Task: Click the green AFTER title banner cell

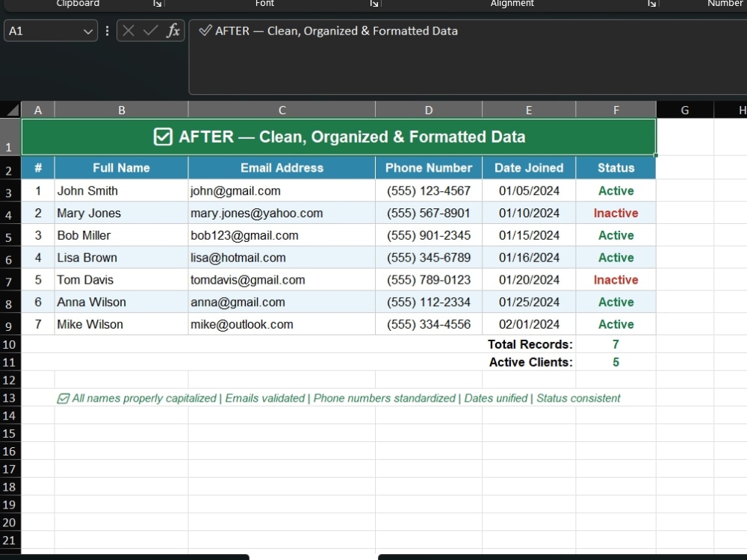Action: tap(338, 137)
